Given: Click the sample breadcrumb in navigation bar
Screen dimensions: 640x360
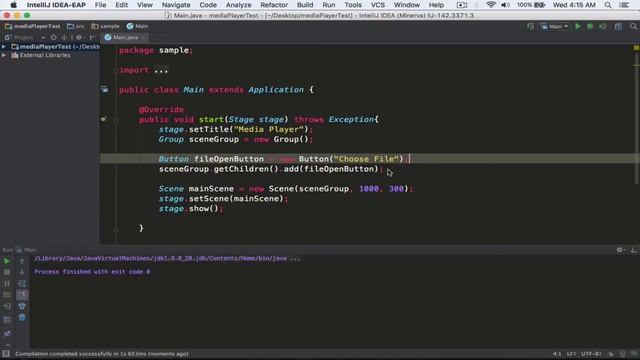Looking at the screenshot, I should click(x=106, y=26).
